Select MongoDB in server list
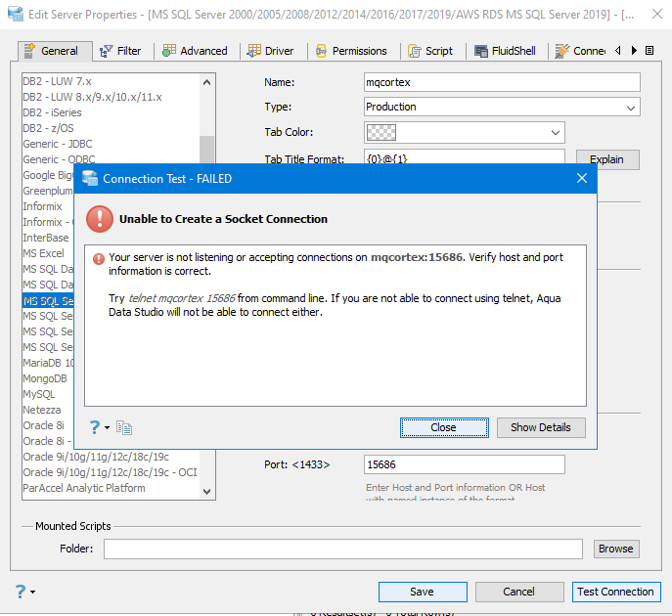The height and width of the screenshot is (616, 672). [48, 378]
